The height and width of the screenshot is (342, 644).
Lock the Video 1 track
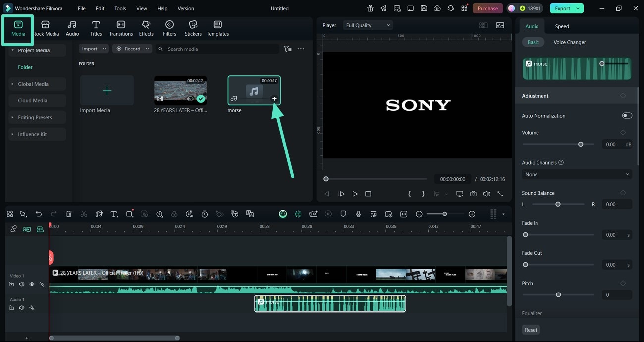pyautogui.click(x=11, y=284)
